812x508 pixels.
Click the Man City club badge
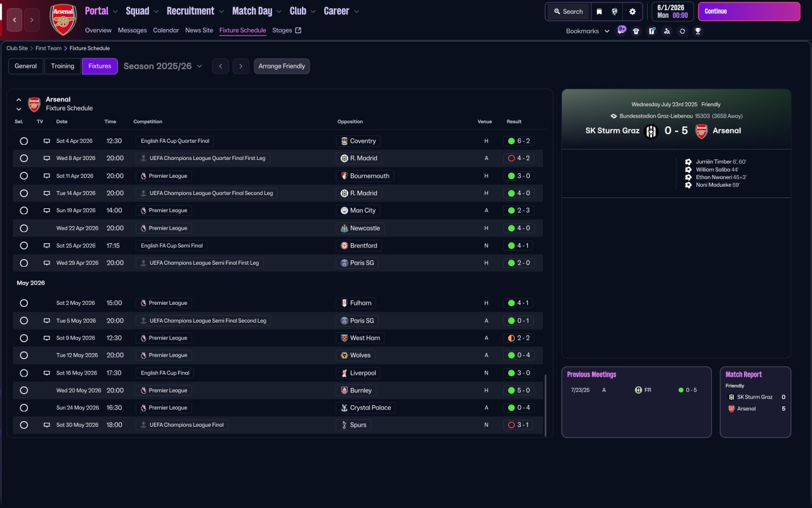[344, 210]
